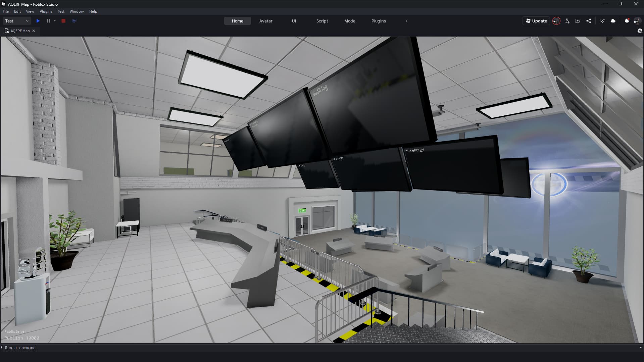This screenshot has height=362, width=644.
Task: Open notifications bell
Action: (x=627, y=21)
